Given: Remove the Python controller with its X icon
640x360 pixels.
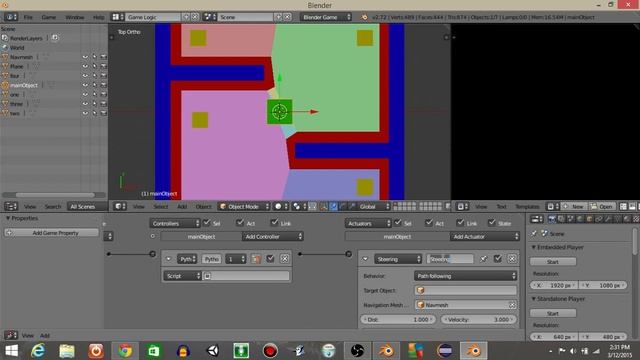Looking at the screenshot, I should (285, 259).
